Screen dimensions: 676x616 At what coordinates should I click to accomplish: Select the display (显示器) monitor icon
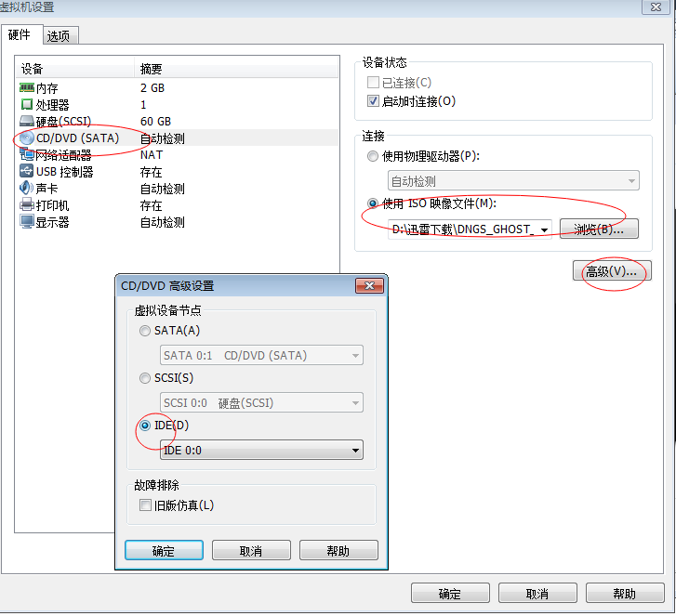(26, 221)
